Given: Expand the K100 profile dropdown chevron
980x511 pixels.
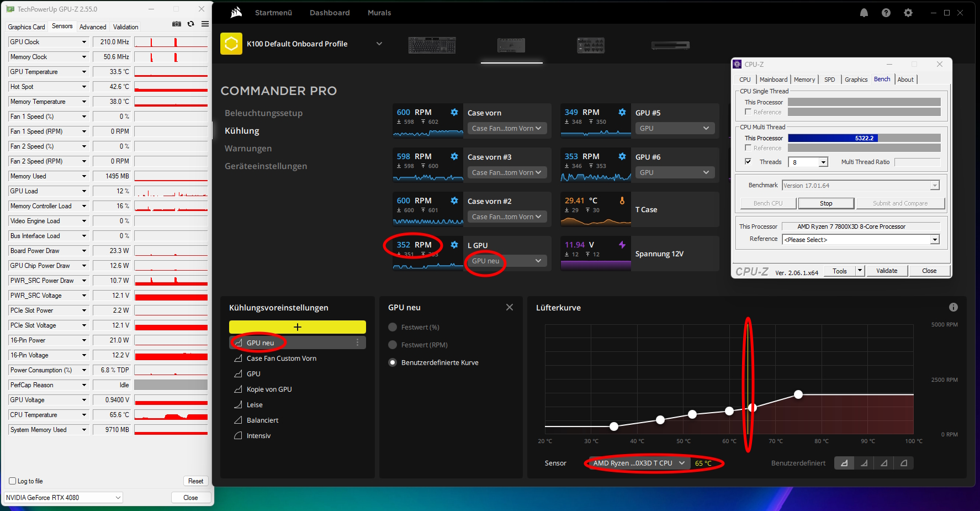Looking at the screenshot, I should pos(379,44).
